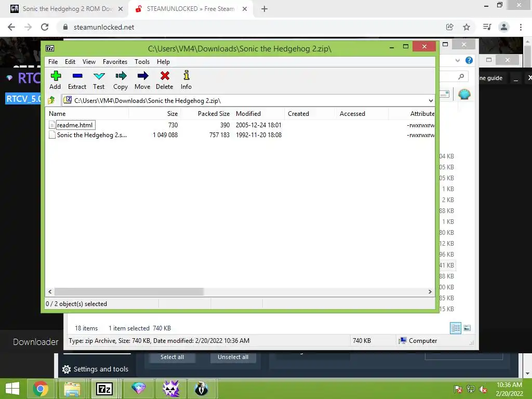This screenshot has height=399, width=532.
Task: Switch Explorer to large icons view
Action: pos(467,328)
